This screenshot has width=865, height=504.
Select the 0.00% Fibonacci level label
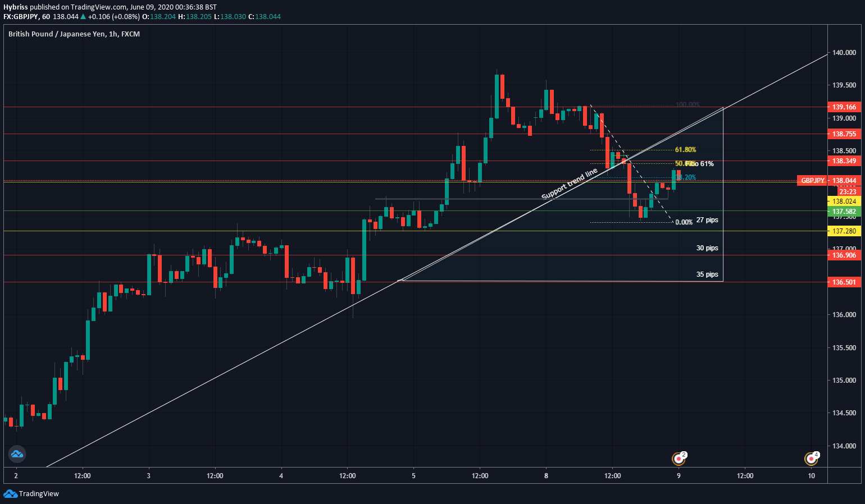(x=684, y=222)
